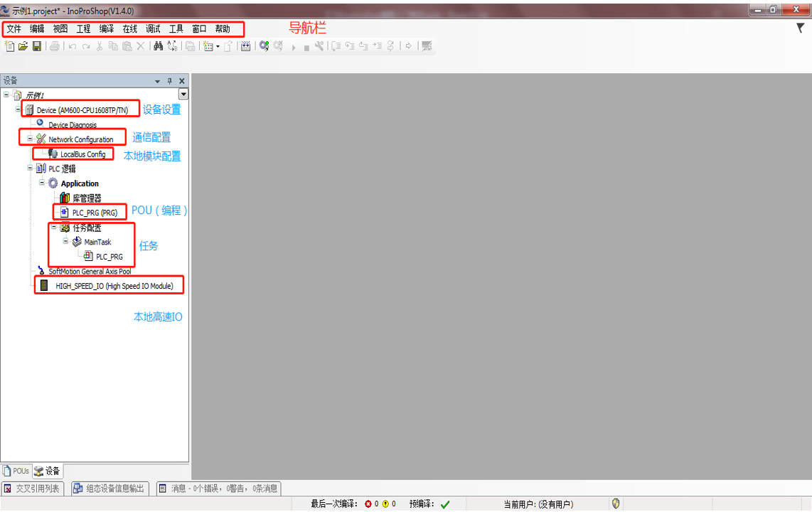Viewport: 812px width, 512px height.
Task: Click the wrench tools icon
Action: (319, 46)
